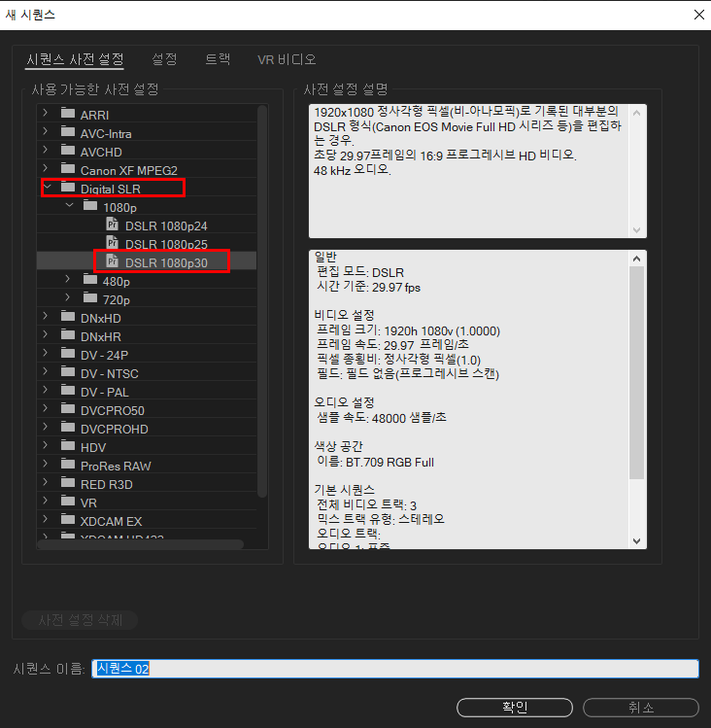Click the ProRes RAW folder icon

[x=68, y=464]
